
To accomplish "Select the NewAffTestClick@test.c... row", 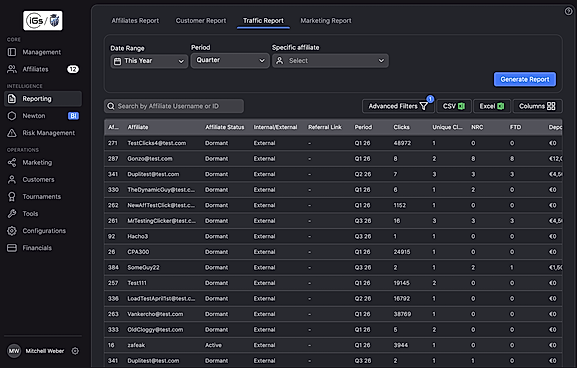I will click(x=333, y=205).
